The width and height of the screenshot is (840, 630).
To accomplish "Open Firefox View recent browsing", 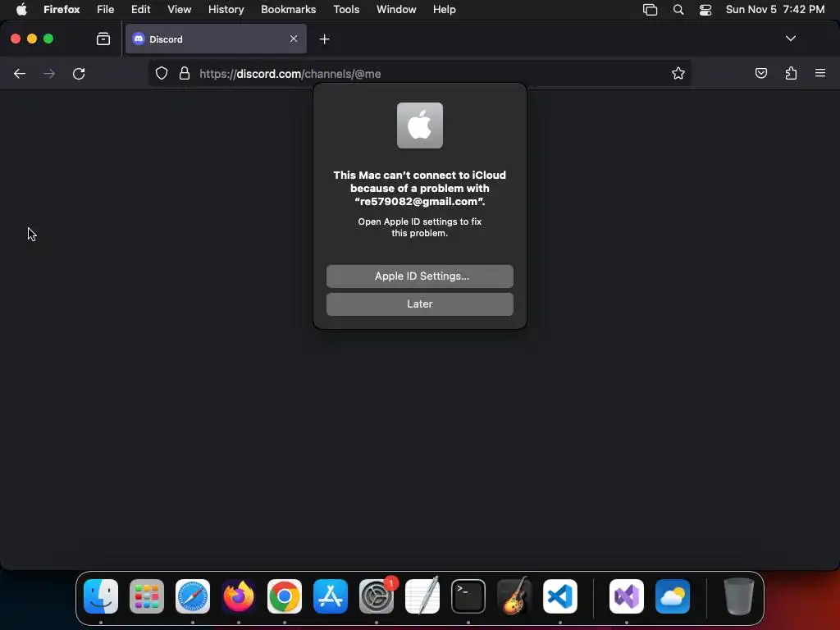I will coord(103,39).
